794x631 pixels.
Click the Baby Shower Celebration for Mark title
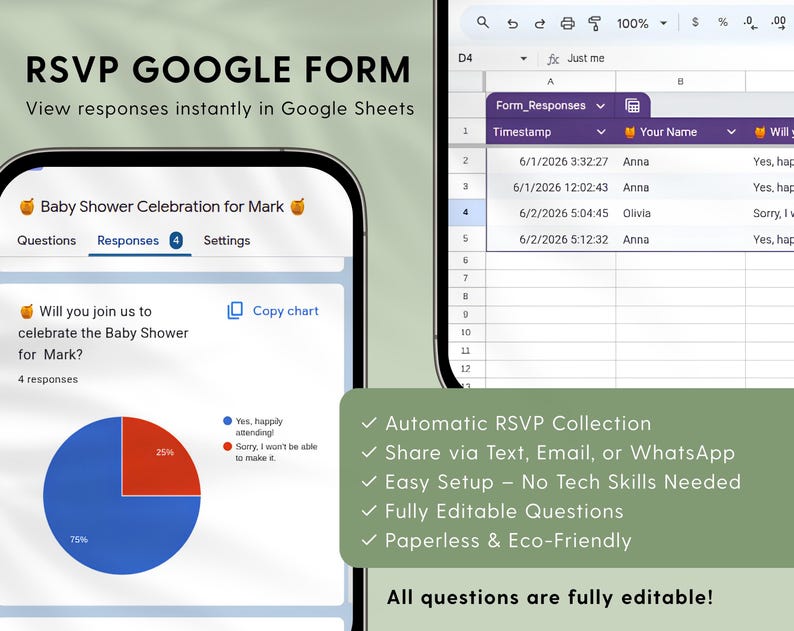(x=162, y=207)
